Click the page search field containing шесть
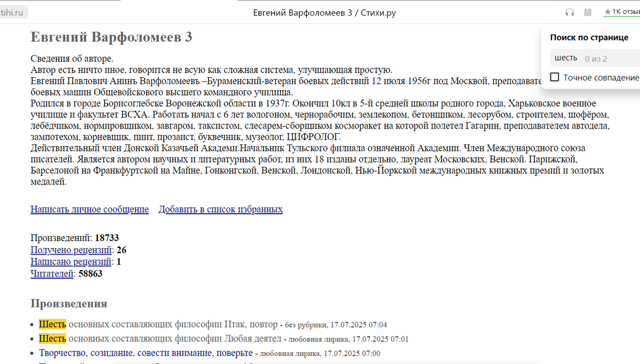Image resolution: width=640 pixels, height=364 pixels. pyautogui.click(x=595, y=58)
